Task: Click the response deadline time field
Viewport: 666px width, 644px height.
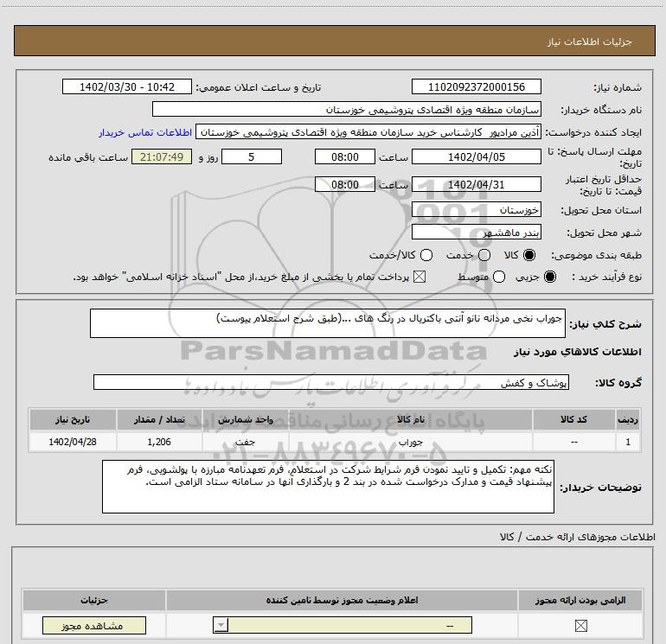Action: click(345, 157)
